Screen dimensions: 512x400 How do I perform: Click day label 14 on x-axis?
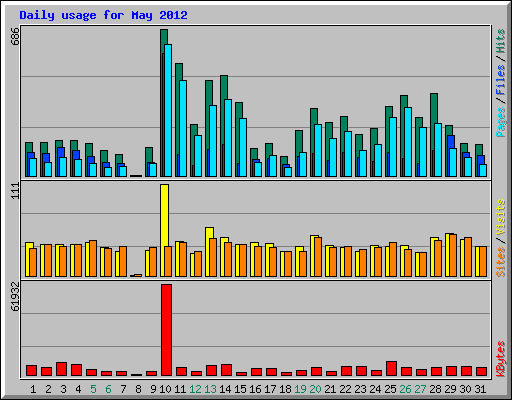(225, 389)
